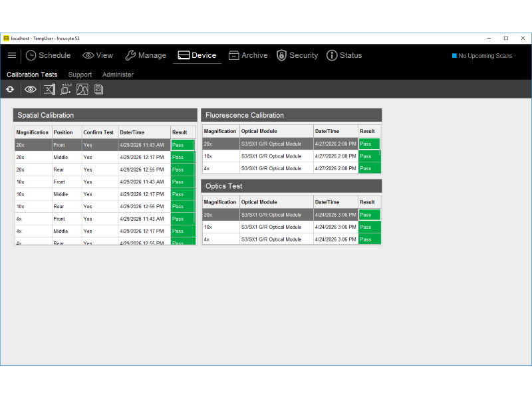532x399 pixels.
Task: Click the Status info icon
Action: [x=332, y=55]
